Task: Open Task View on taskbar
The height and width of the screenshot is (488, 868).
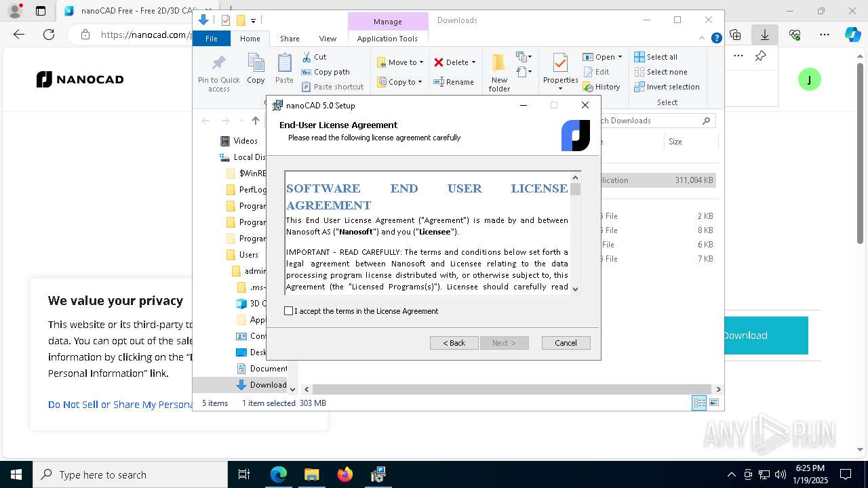Action: point(244,474)
